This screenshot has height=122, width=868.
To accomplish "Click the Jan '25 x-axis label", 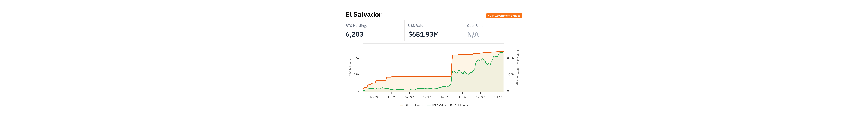I will tap(480, 97).
